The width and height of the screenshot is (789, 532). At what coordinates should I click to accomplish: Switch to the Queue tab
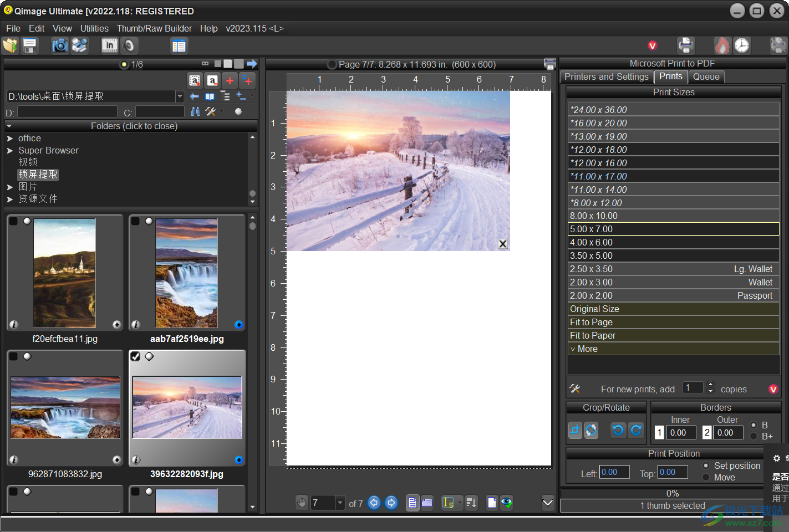point(706,77)
